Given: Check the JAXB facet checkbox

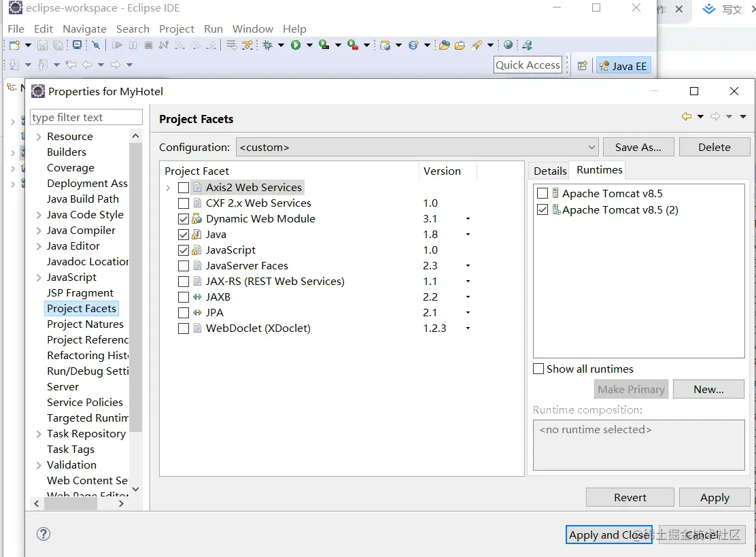Looking at the screenshot, I should point(183,297).
